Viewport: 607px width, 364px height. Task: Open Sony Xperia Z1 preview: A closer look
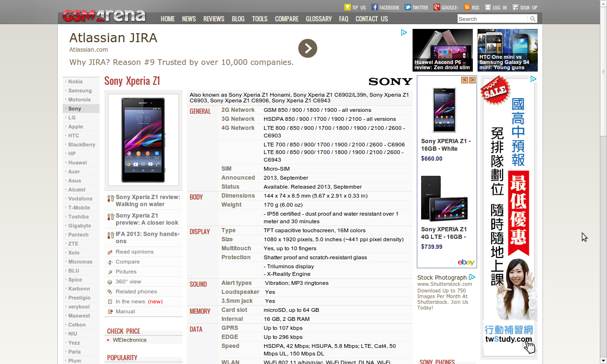(x=147, y=219)
